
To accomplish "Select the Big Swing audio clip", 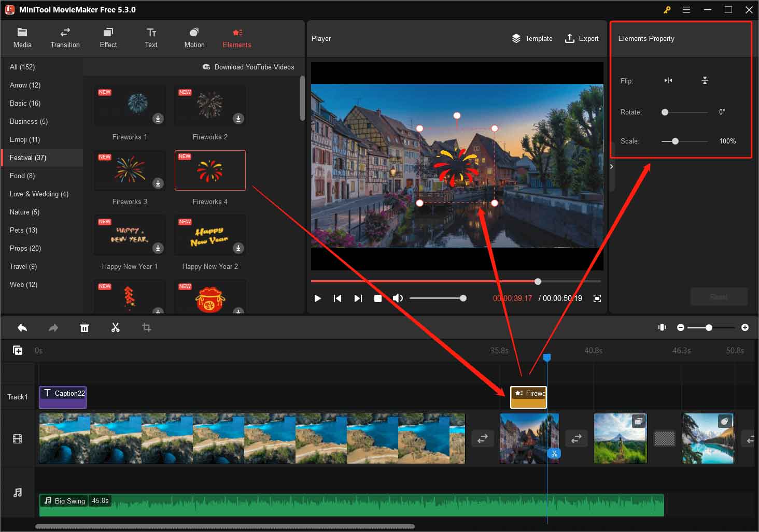I will [x=352, y=505].
